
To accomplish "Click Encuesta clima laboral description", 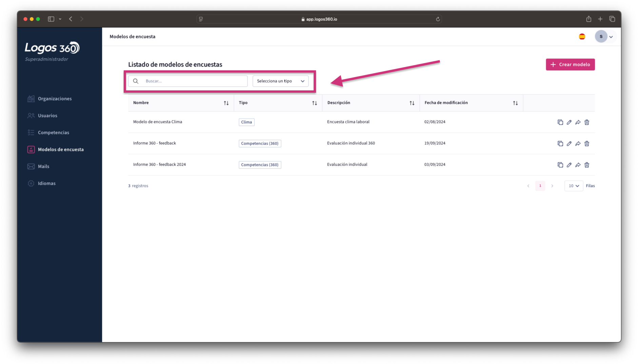I will tap(348, 122).
